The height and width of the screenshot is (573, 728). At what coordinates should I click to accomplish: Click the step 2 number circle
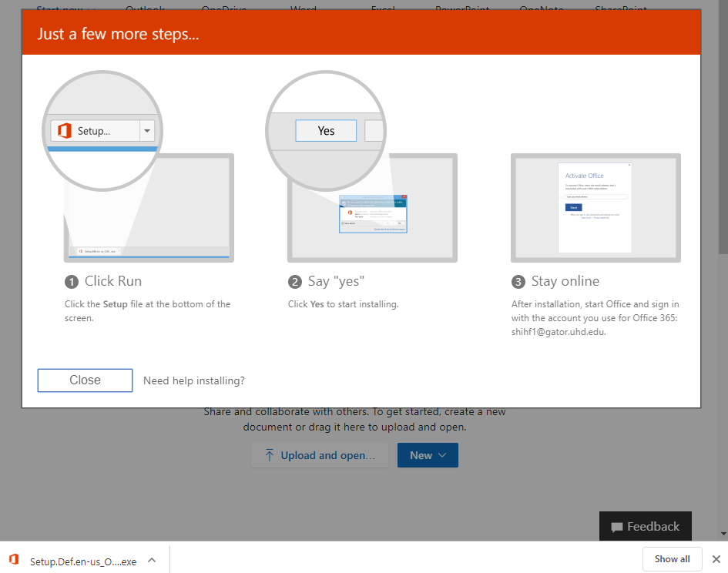(295, 282)
